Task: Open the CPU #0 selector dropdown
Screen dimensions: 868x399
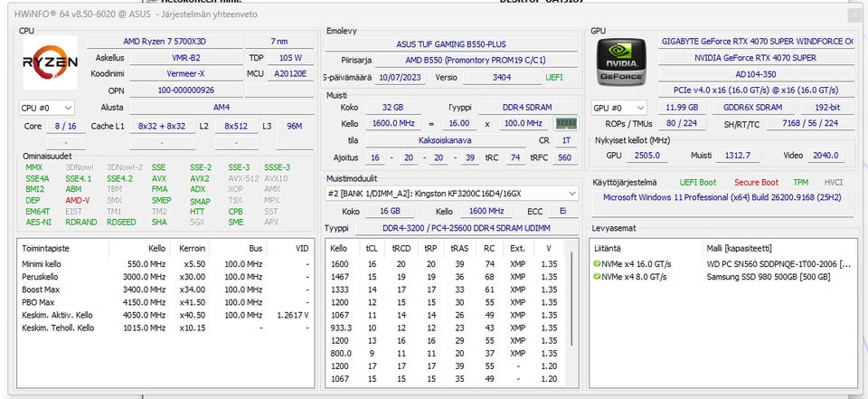Action: (x=46, y=108)
